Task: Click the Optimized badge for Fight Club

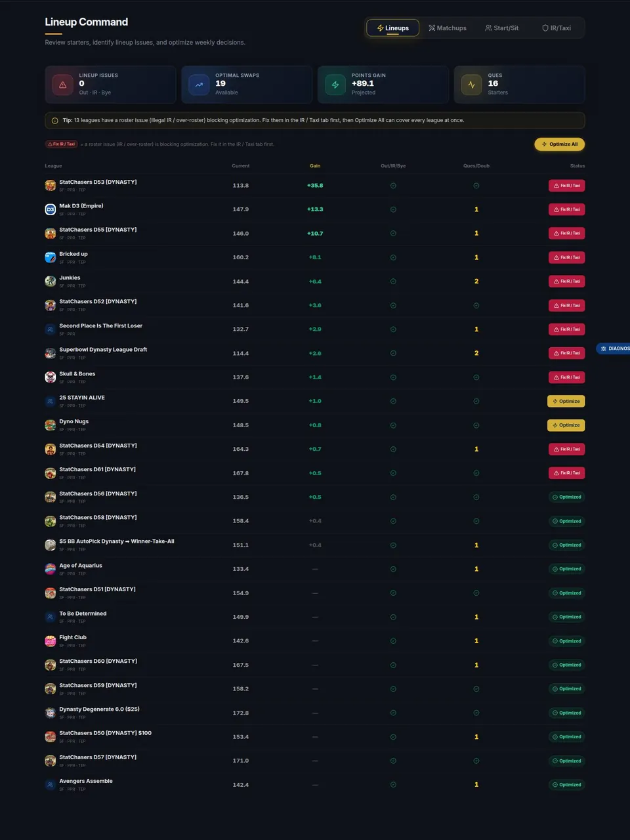Action: [567, 641]
